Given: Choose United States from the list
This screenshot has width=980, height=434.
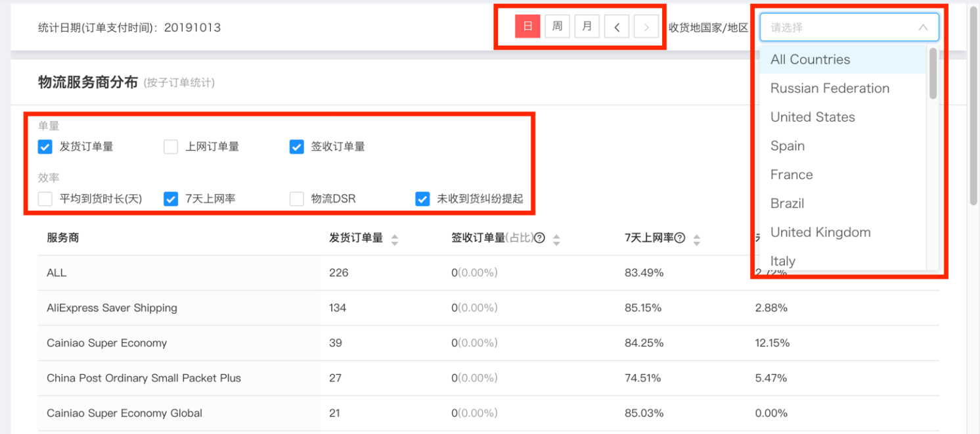Looking at the screenshot, I should 843,117.
